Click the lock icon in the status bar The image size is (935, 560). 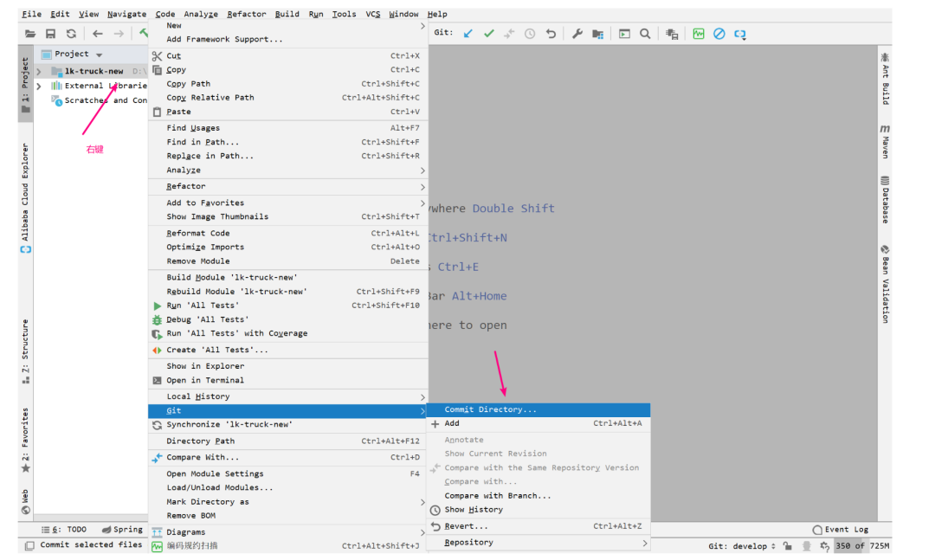[x=787, y=545]
